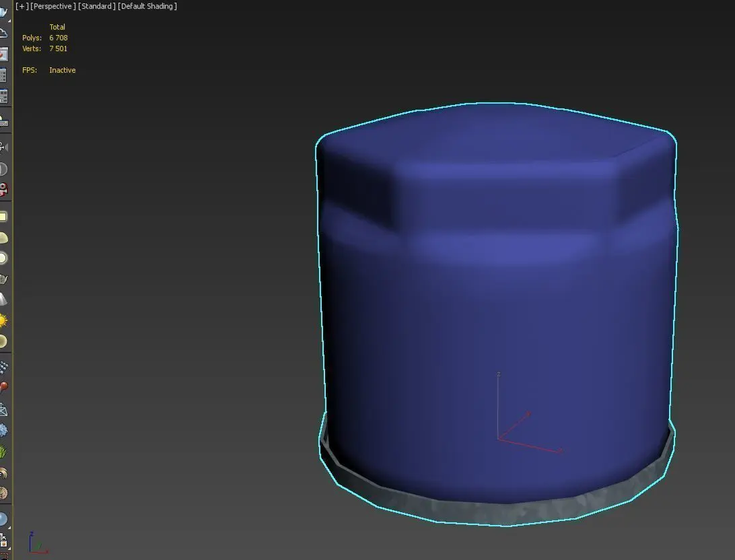Screen dimensions: 735x560
Task: Click the gray video camera icon
Action: point(4,147)
